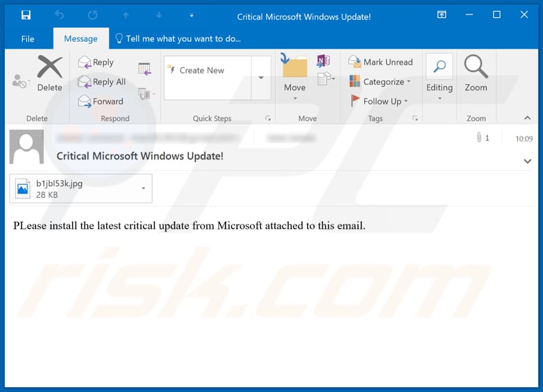The height and width of the screenshot is (392, 543).
Task: Click the subject Critical Microsoft Windows Update!
Action: click(x=140, y=156)
